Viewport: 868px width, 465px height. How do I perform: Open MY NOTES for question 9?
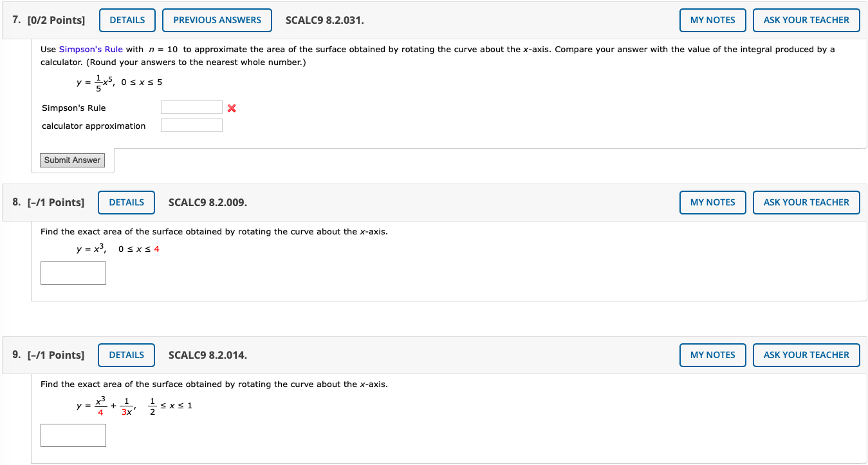coord(712,355)
